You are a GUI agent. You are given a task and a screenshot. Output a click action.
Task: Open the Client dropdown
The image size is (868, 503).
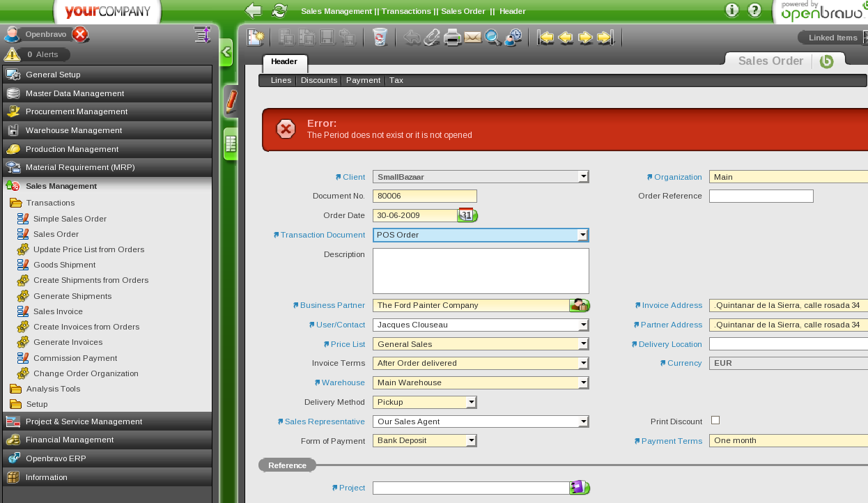click(583, 177)
